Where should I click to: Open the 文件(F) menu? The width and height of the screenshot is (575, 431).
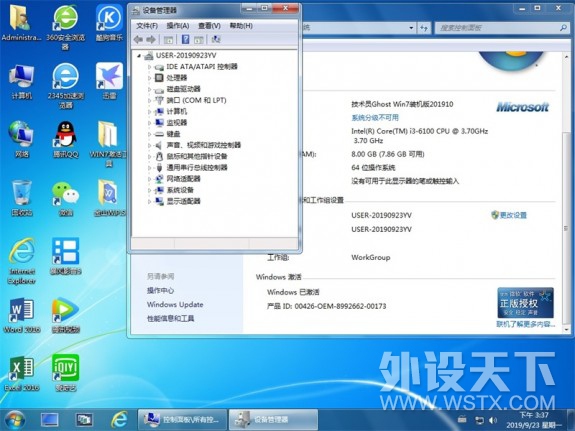click(147, 26)
